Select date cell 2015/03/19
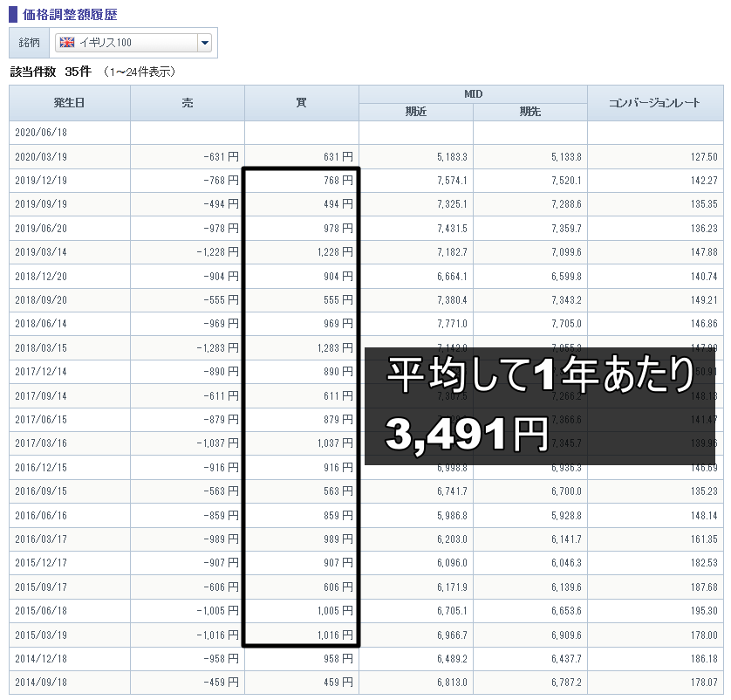This screenshot has height=700, width=731. 41,635
